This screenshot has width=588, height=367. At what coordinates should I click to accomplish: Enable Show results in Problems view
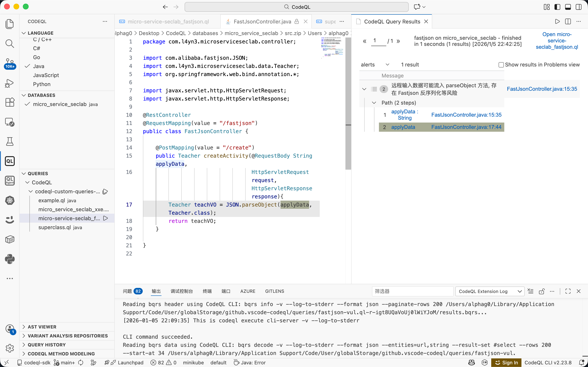pyautogui.click(x=501, y=65)
